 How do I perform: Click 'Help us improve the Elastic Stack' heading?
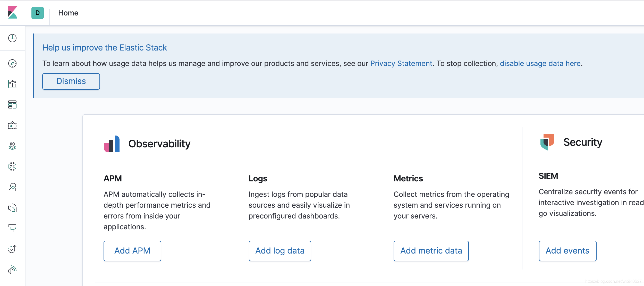[x=105, y=48]
